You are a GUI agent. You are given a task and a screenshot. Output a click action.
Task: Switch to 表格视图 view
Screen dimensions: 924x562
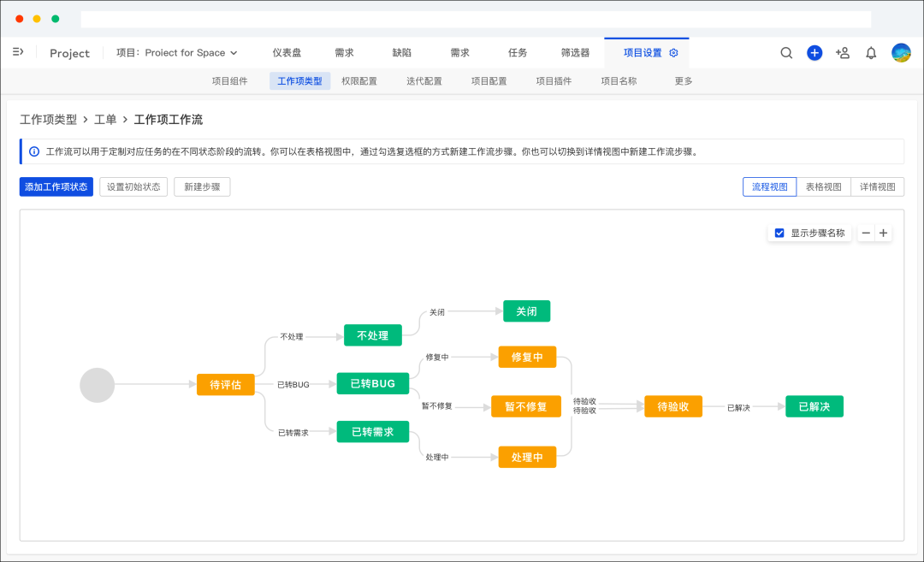click(x=823, y=186)
